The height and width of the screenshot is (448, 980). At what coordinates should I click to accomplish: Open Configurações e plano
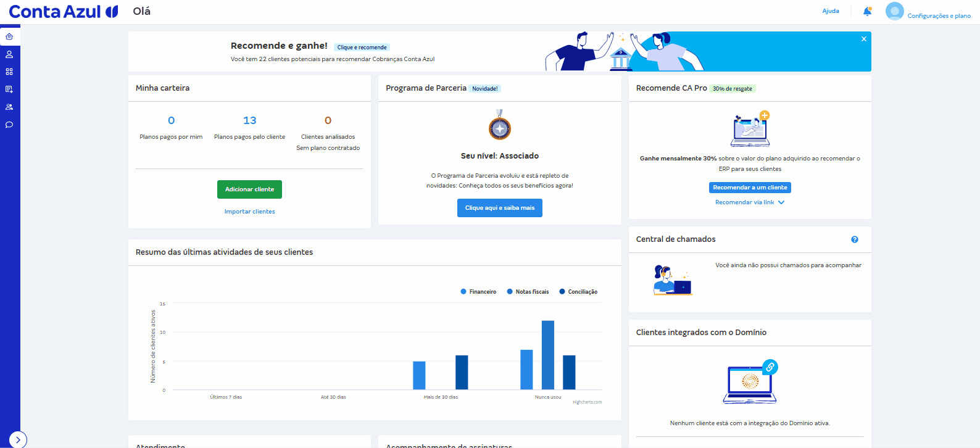[x=939, y=16]
